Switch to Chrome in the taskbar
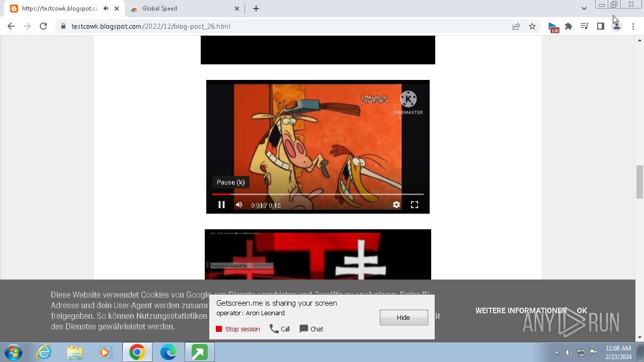 pos(137,352)
